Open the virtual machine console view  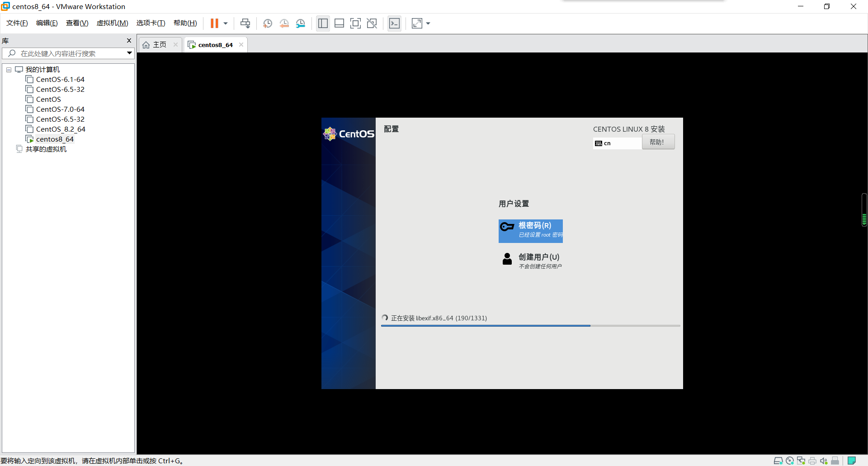coord(394,23)
